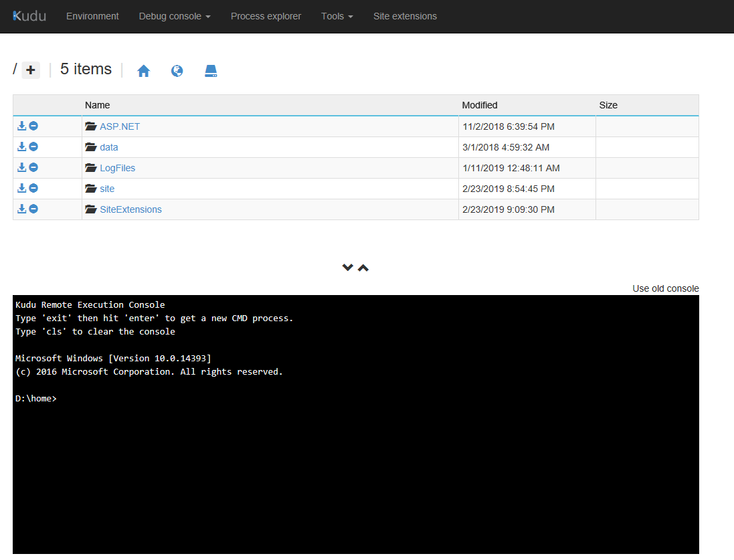Download the ASP.NET folder as zip

coord(21,125)
